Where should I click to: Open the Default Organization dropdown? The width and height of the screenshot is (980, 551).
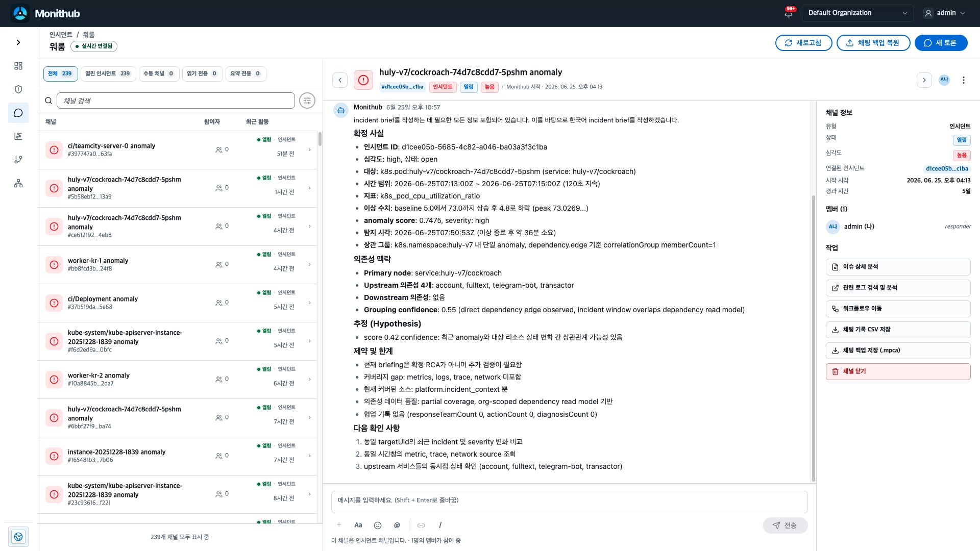pyautogui.click(x=858, y=13)
